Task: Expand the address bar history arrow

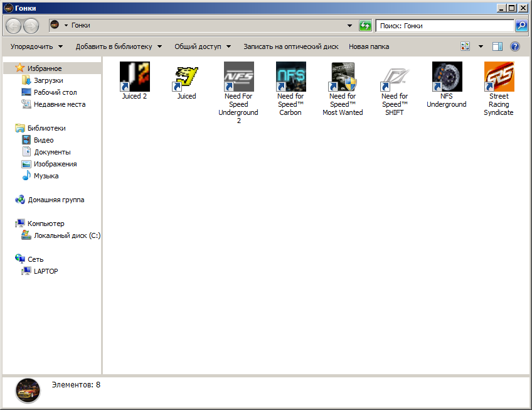Action: tap(349, 26)
